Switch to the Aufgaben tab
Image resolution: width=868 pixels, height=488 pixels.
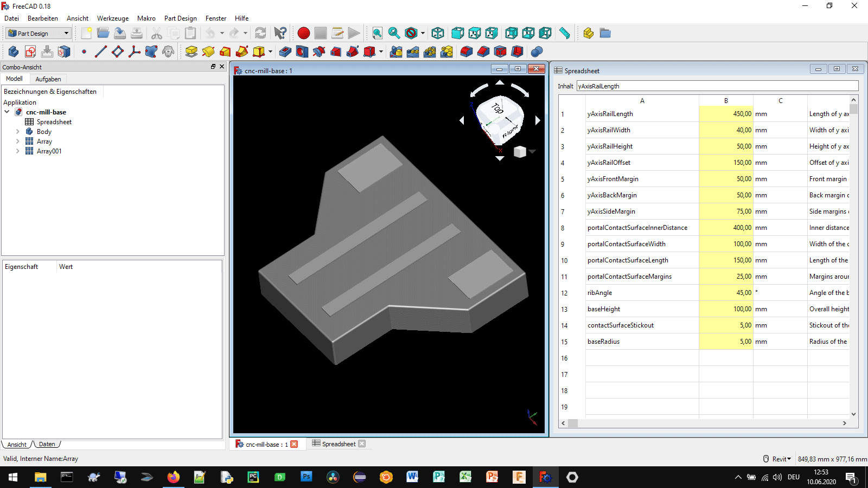(48, 79)
